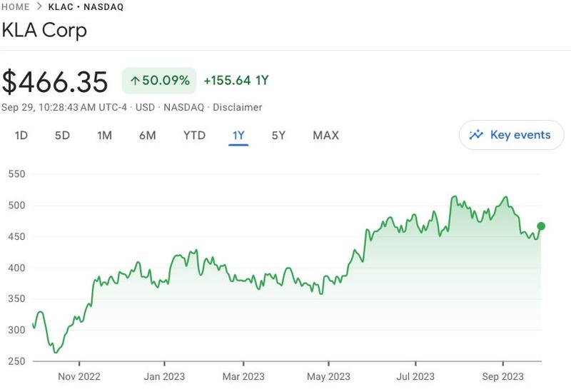Select the 6M time range
This screenshot has width=571, height=392.
[148, 136]
